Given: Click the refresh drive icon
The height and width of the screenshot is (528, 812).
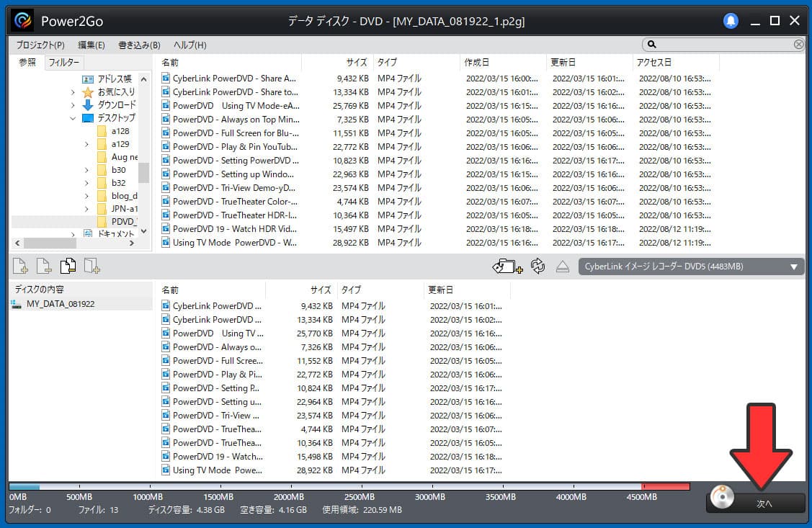Looking at the screenshot, I should (x=538, y=266).
